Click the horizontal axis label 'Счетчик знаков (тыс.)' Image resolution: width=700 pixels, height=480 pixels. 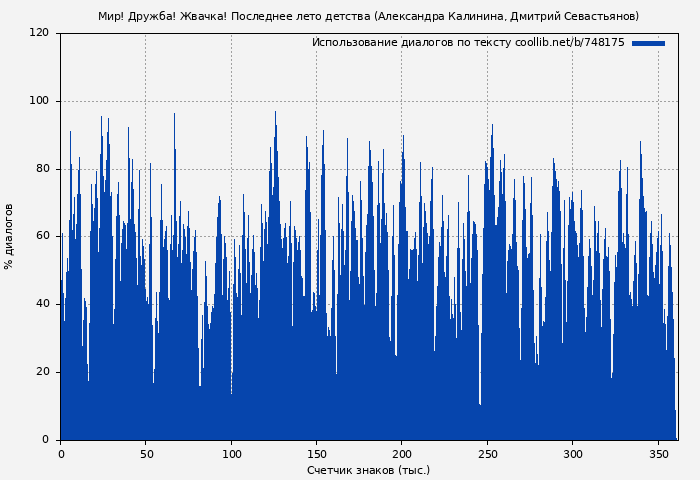368,470
